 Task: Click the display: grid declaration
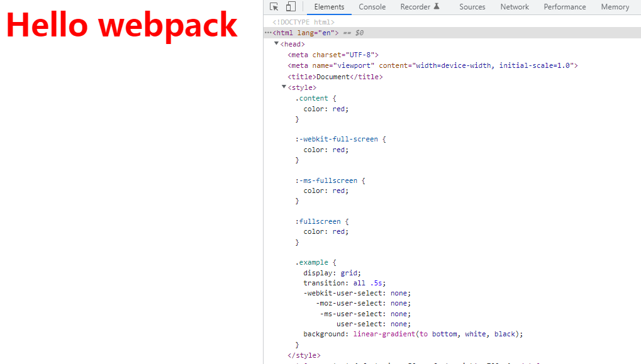pyautogui.click(x=332, y=273)
